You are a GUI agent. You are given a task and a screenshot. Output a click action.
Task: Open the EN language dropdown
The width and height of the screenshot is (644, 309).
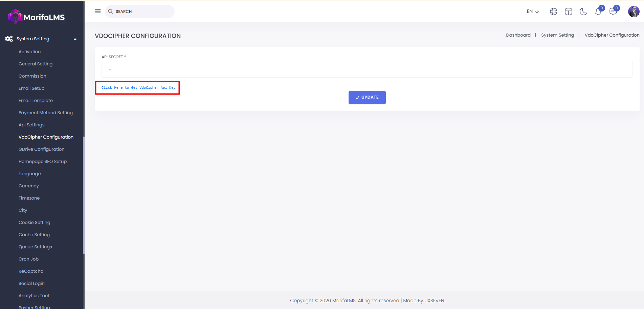click(x=533, y=12)
